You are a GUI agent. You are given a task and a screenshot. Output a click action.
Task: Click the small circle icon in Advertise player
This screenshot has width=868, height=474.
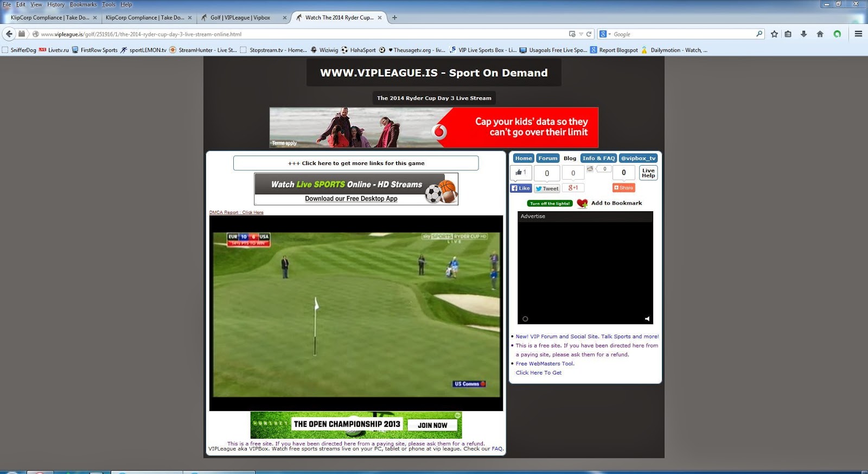(x=525, y=319)
